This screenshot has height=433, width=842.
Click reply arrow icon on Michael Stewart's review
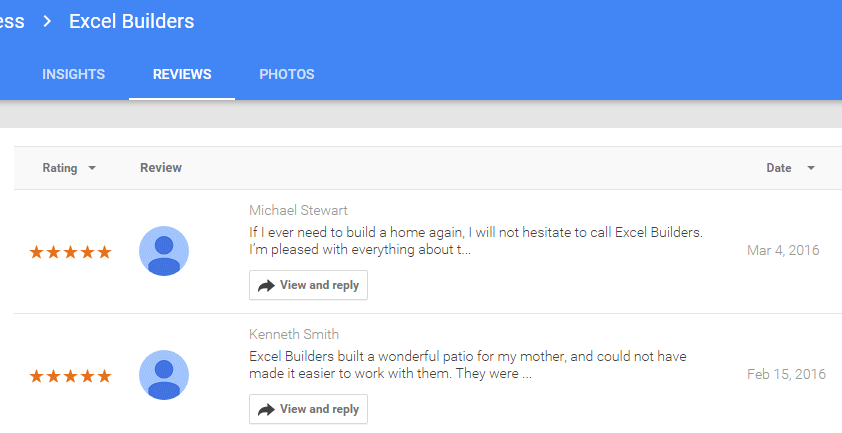(x=266, y=286)
